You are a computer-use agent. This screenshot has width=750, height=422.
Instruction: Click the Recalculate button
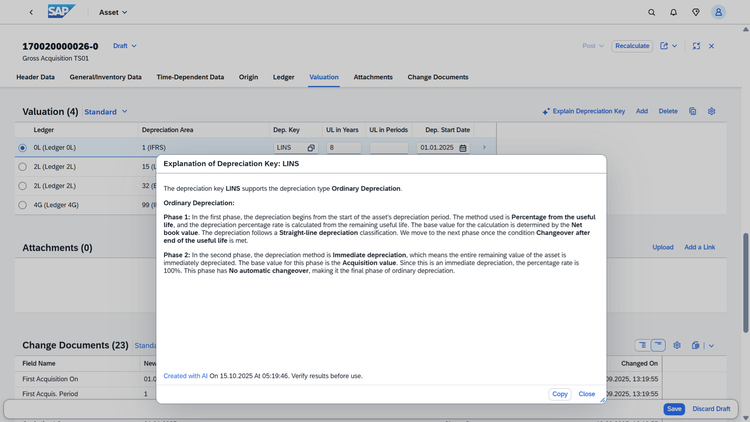point(632,46)
